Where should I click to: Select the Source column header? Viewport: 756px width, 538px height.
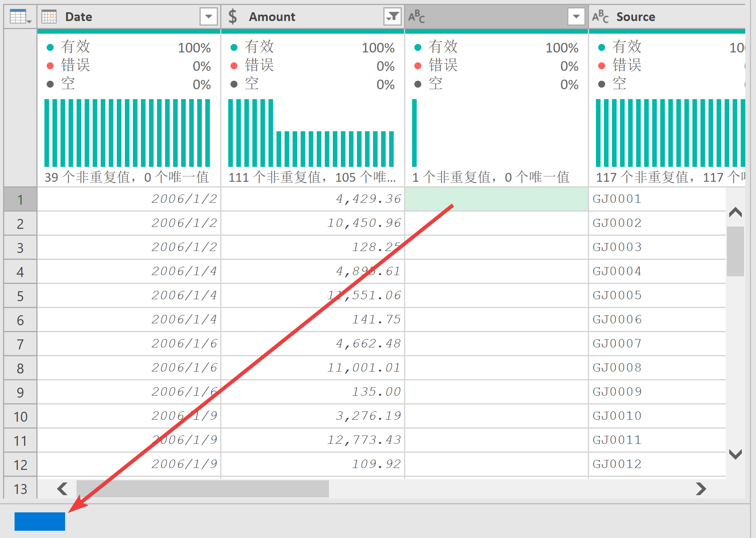(x=636, y=17)
